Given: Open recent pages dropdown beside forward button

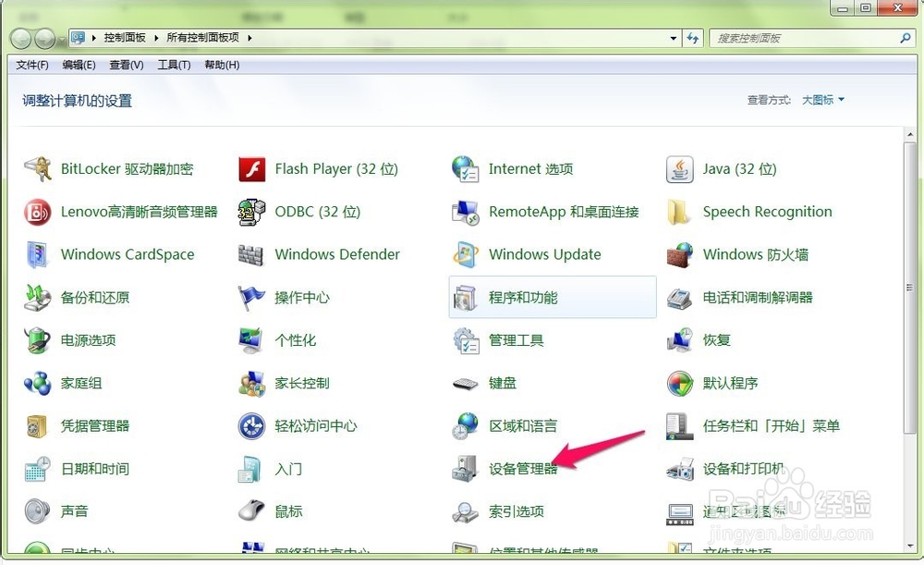Looking at the screenshot, I should (62, 39).
